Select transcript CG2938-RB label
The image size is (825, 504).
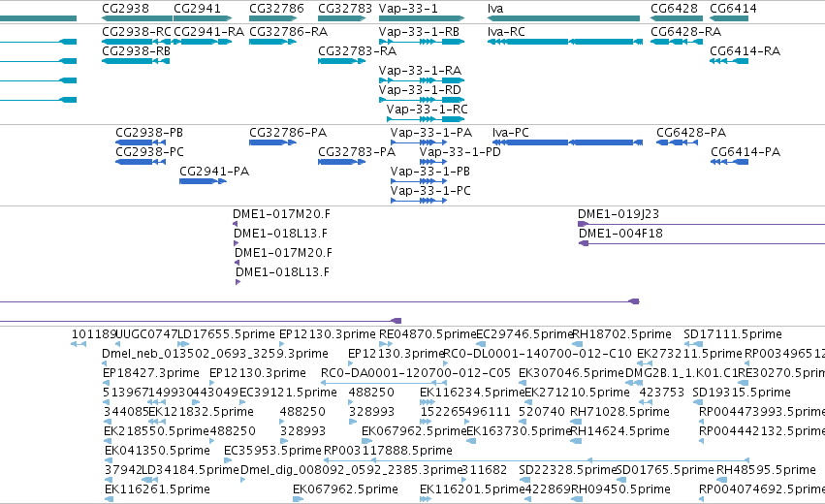pos(136,51)
